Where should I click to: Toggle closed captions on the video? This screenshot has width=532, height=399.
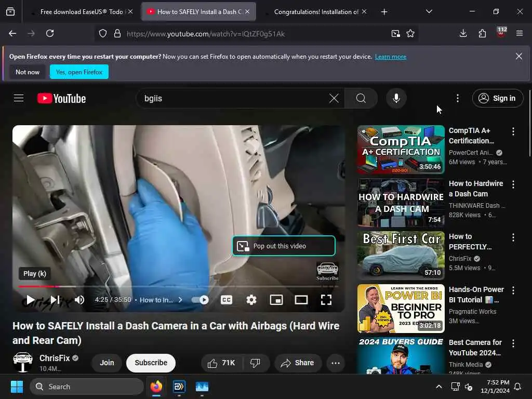227,300
